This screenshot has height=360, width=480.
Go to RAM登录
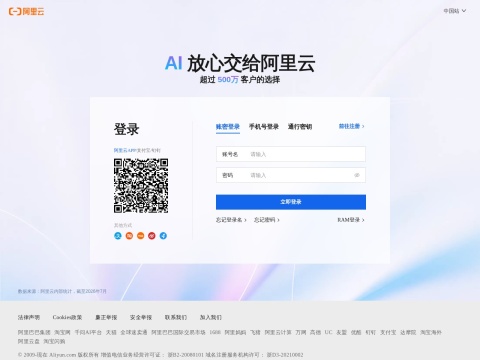(351, 220)
